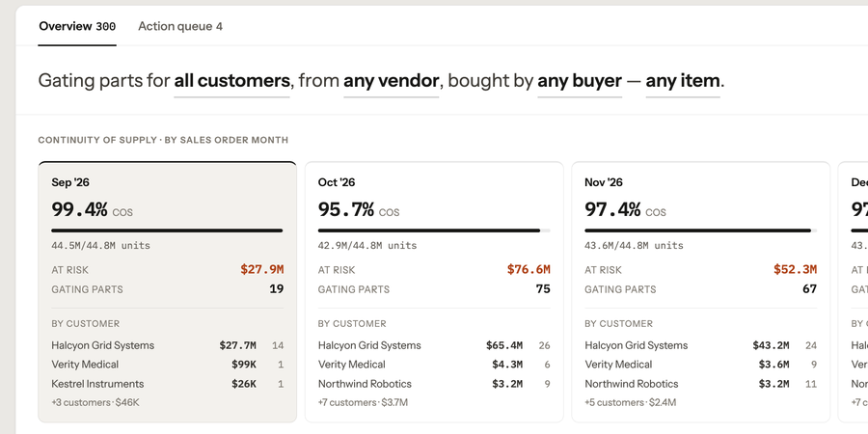Click the $76.6M at-risk amount

pyautogui.click(x=529, y=270)
